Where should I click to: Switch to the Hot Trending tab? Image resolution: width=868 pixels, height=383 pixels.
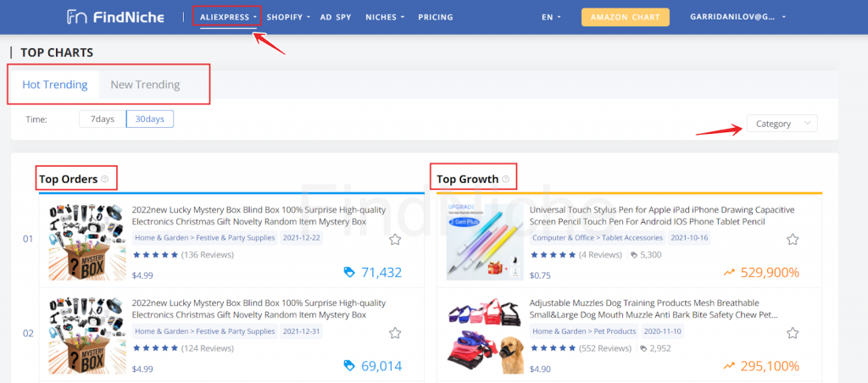tap(55, 85)
